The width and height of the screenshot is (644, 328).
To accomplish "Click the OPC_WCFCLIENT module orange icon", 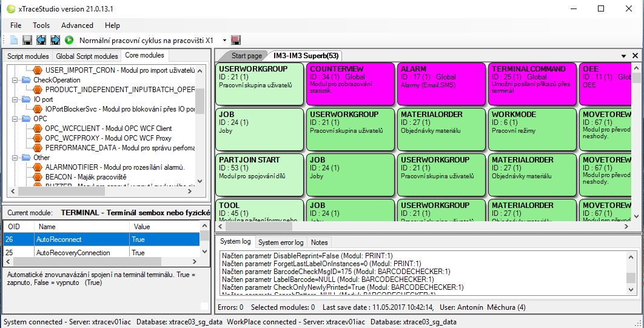I will 38,129.
